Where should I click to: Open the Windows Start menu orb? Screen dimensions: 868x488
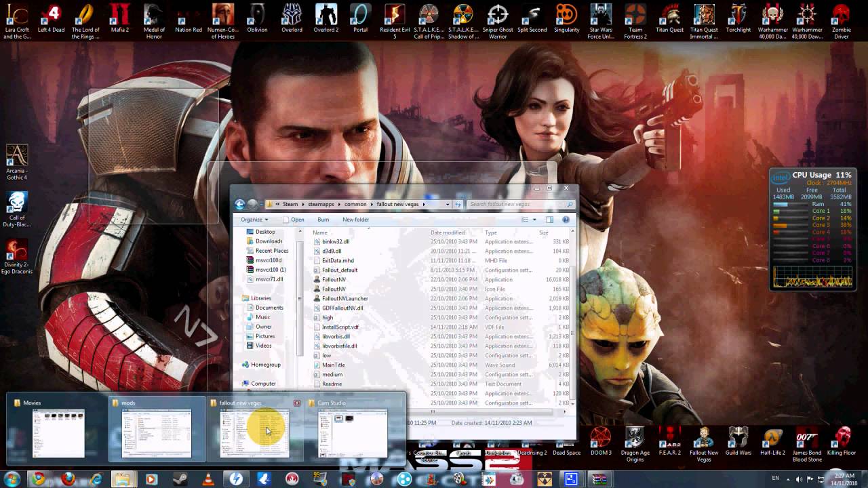pyautogui.click(x=12, y=479)
